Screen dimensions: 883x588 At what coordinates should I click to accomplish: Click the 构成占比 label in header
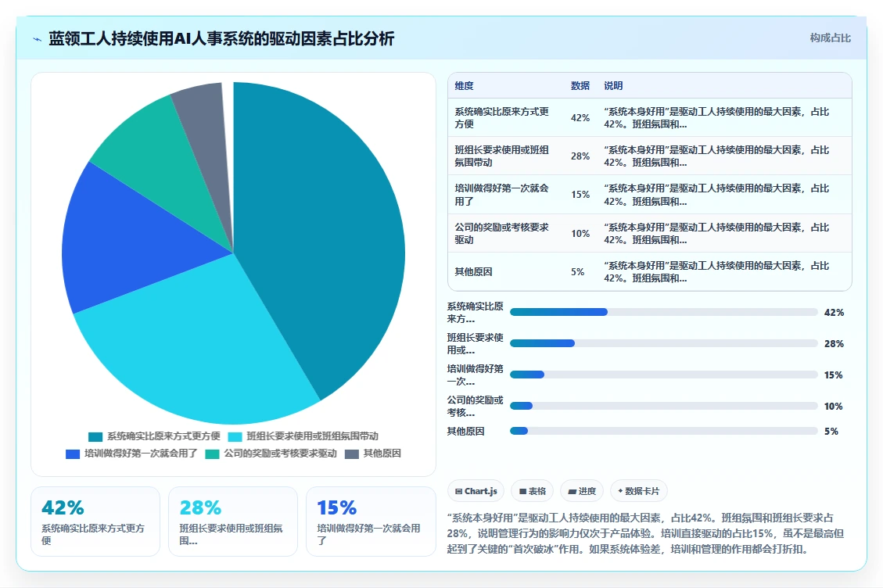click(830, 38)
